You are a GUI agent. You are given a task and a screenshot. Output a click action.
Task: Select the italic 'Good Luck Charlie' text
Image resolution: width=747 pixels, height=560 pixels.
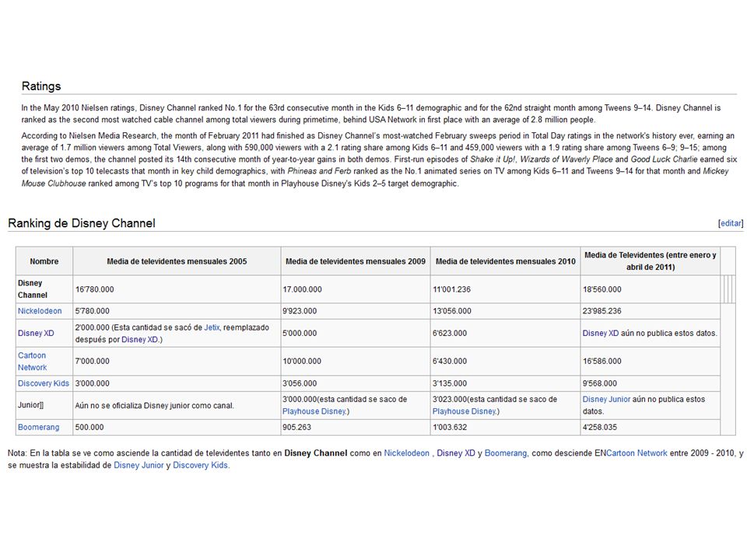pos(664,159)
